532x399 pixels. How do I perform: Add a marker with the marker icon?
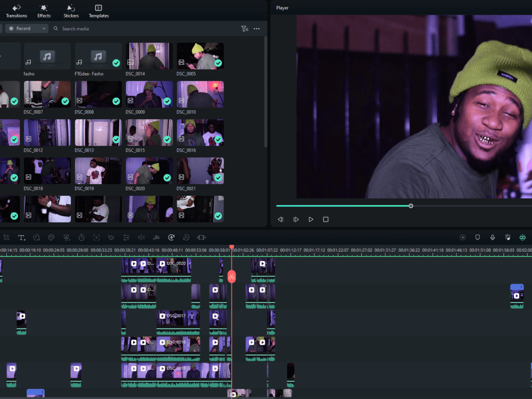[477, 237]
